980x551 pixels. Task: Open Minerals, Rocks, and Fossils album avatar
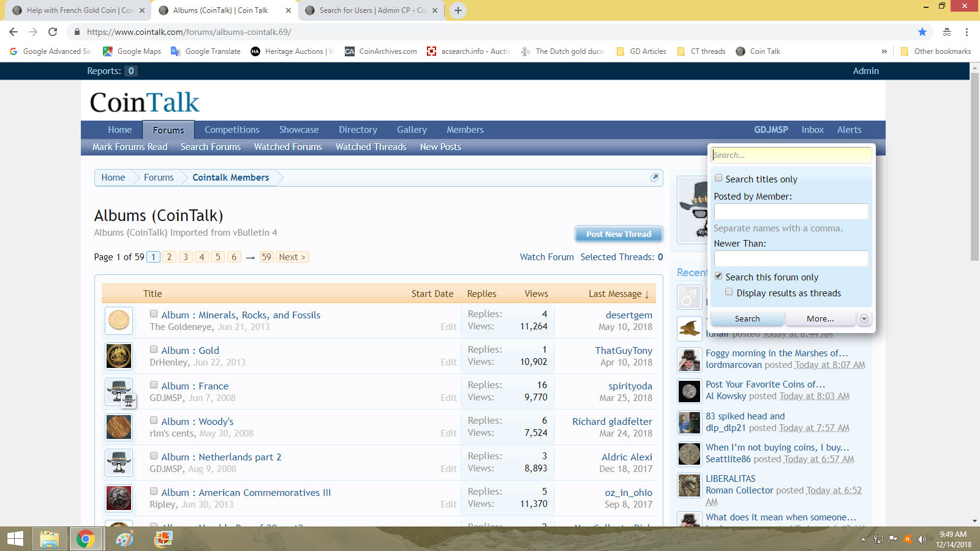point(119,320)
